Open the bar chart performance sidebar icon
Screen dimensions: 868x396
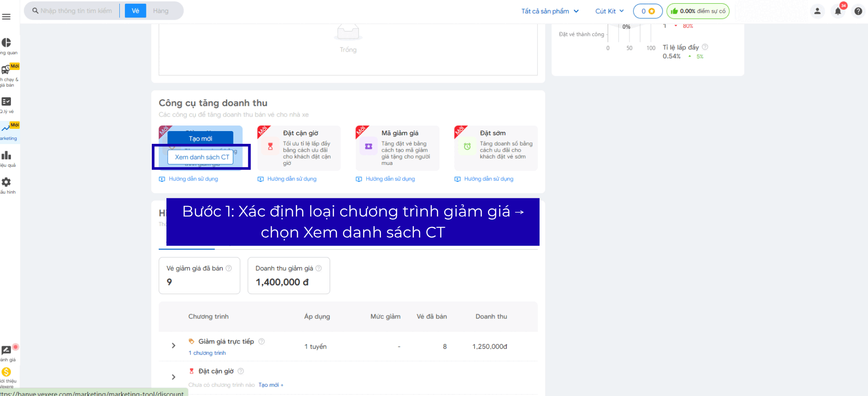tap(6, 156)
